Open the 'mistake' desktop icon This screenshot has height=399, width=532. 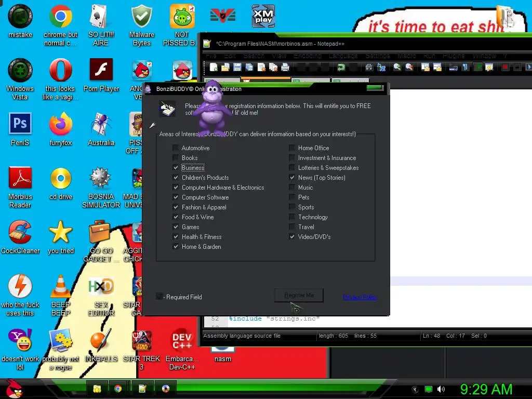pos(20,21)
